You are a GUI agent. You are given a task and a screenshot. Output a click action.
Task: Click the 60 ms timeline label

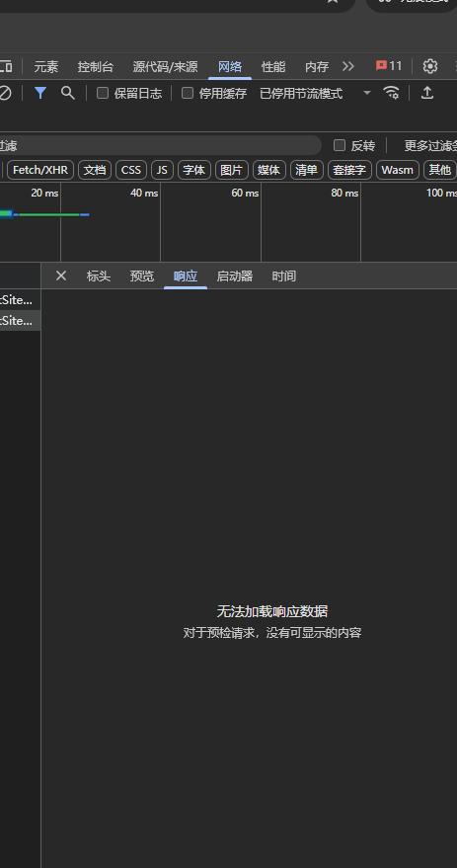coord(245,193)
